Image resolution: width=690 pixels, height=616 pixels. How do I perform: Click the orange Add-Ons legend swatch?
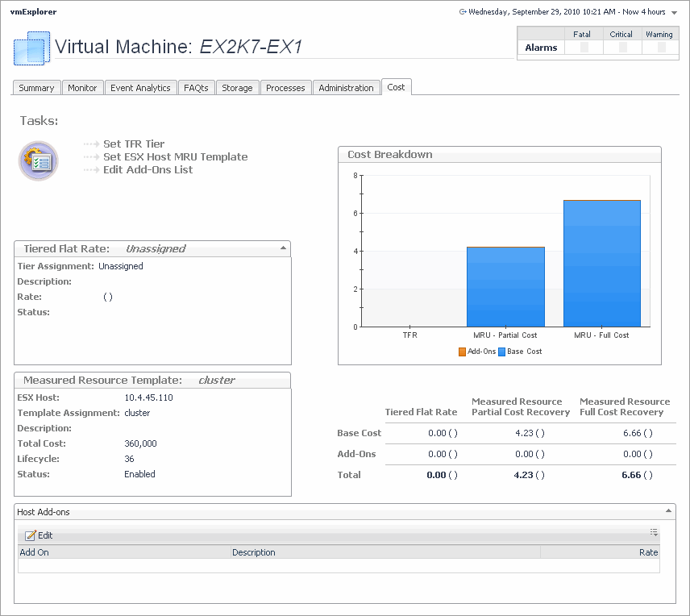pyautogui.click(x=463, y=352)
